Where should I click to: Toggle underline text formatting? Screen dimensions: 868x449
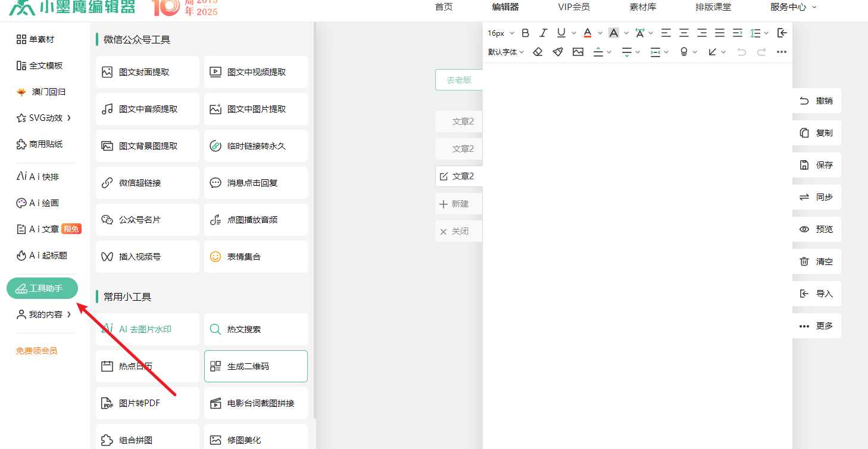(x=561, y=33)
